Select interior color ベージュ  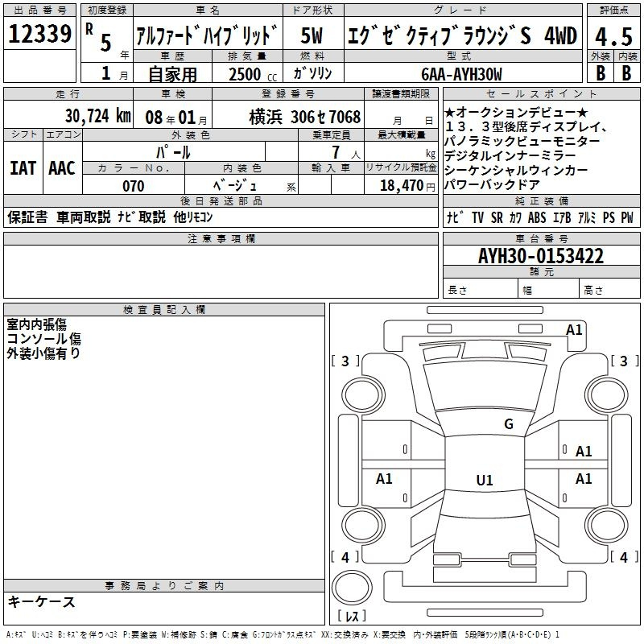click(235, 186)
